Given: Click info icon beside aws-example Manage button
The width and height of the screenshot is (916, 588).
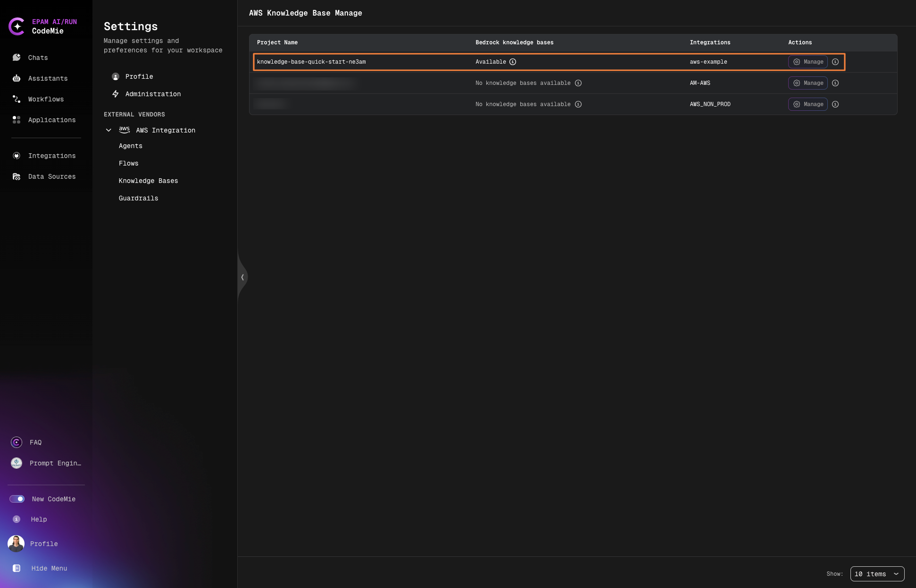Looking at the screenshot, I should [x=836, y=62].
